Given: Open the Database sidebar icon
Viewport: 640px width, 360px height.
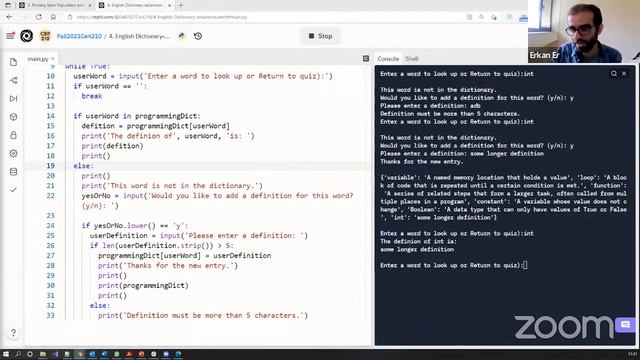Looking at the screenshot, I should pos(13,171).
